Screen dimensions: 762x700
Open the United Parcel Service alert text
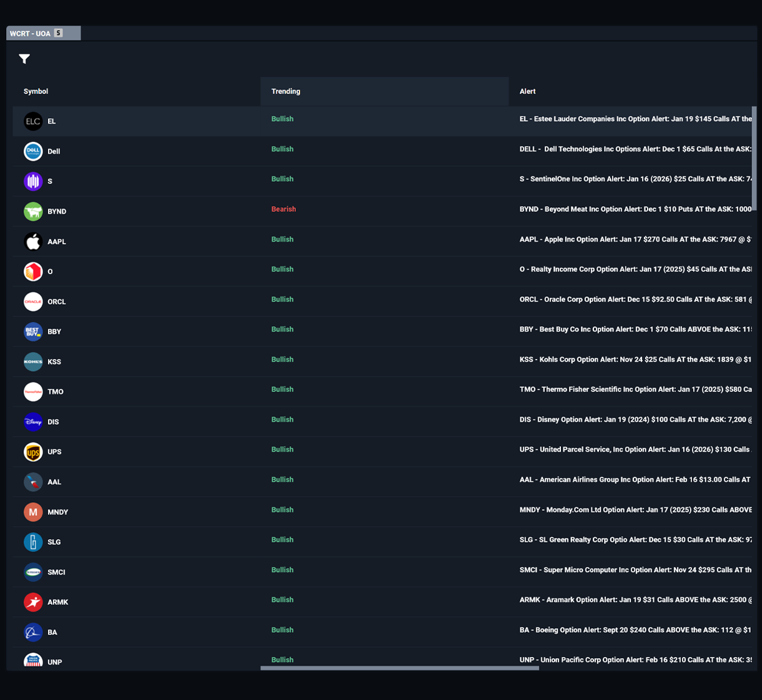pos(635,450)
